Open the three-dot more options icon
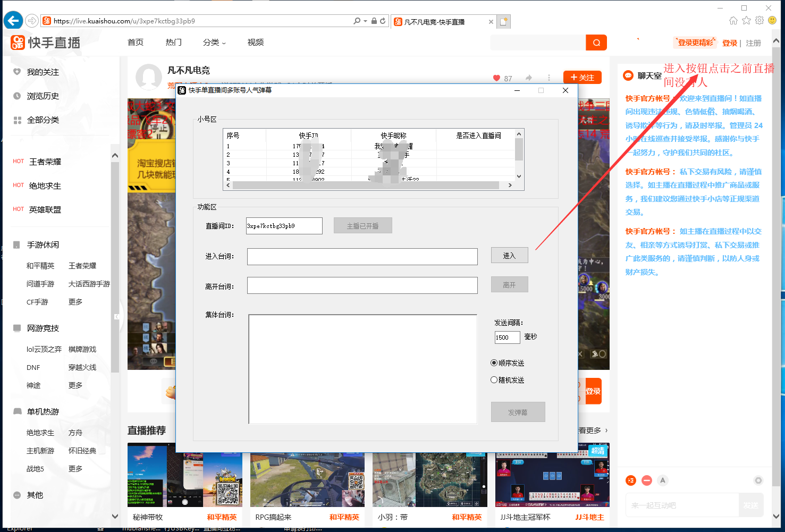Image resolution: width=785 pixels, height=532 pixels. click(549, 78)
